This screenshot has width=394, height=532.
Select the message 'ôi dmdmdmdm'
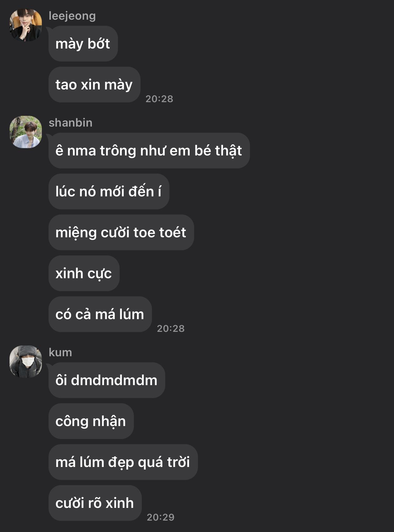point(107,380)
